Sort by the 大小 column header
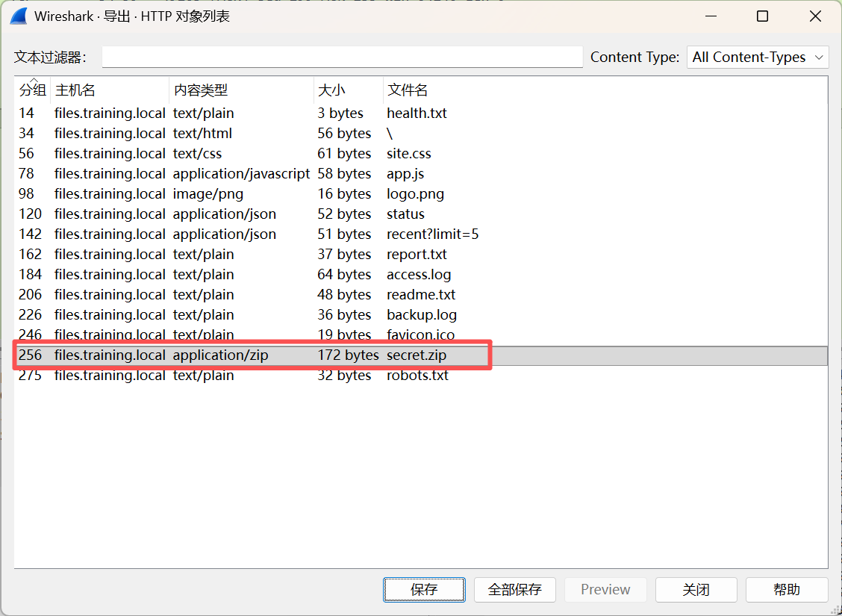This screenshot has height=616, width=842. point(348,90)
